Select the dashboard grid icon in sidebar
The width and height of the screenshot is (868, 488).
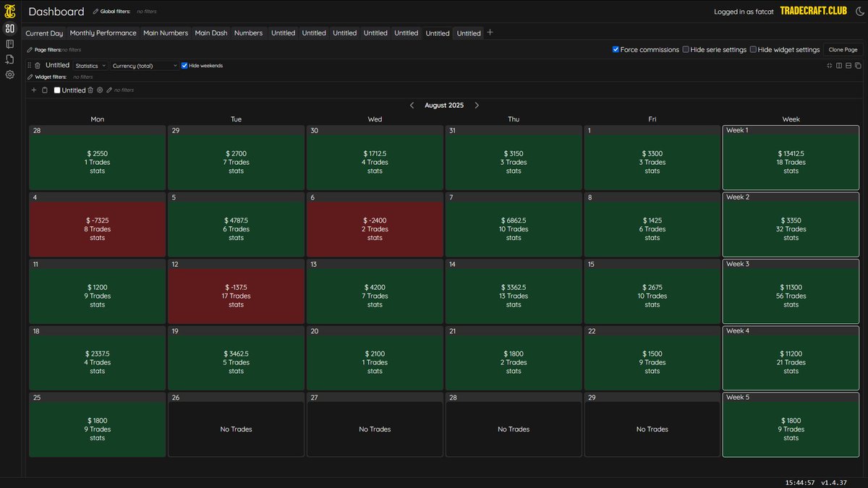pos(9,28)
